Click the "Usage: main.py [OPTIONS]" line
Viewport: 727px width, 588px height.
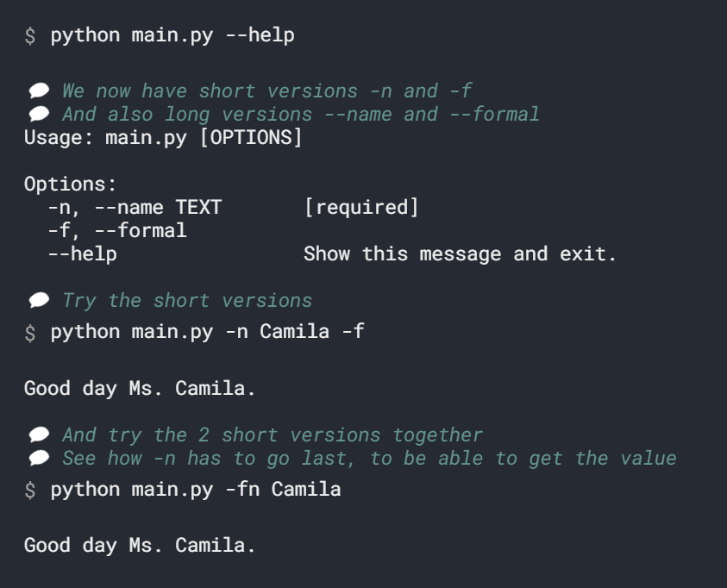(x=163, y=137)
